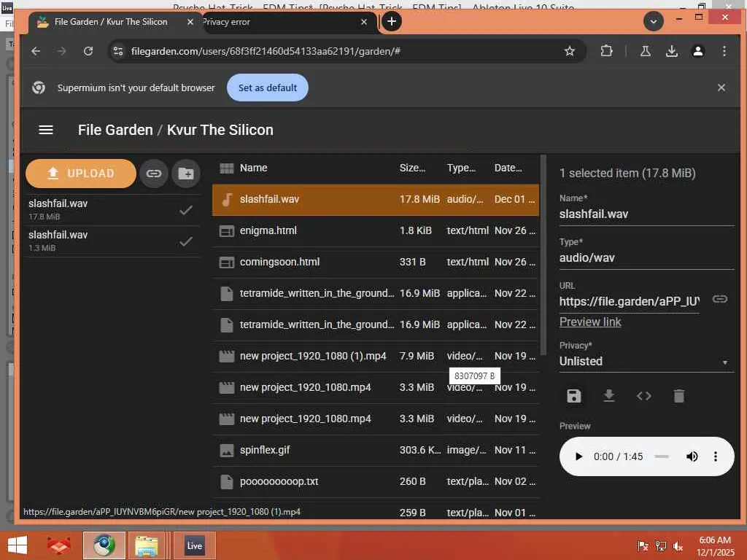747x560 pixels.
Task: Expand the tab search dropdown
Action: (653, 21)
